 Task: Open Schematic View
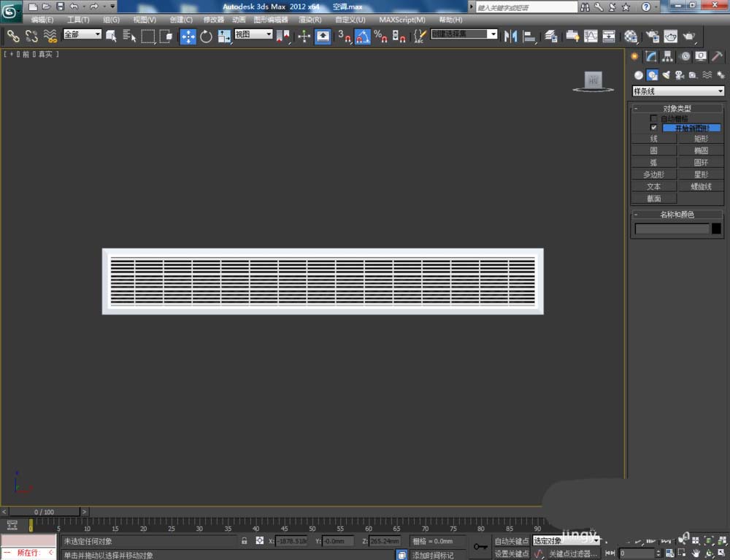click(609, 36)
